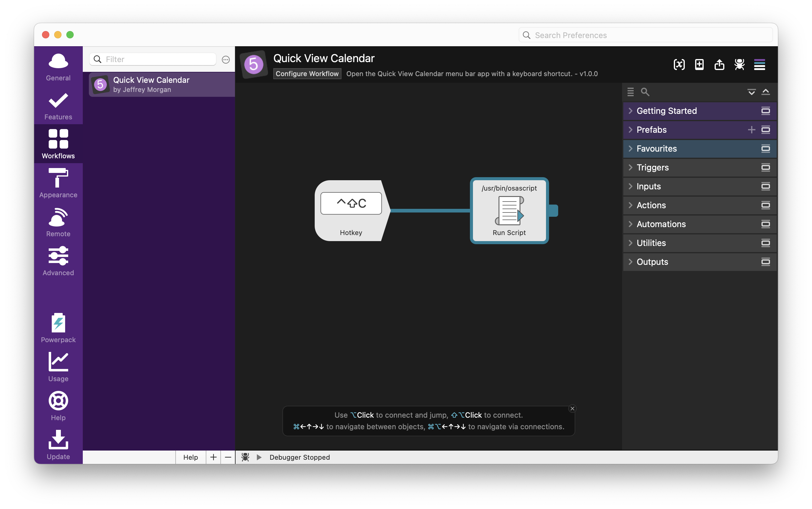
Task: Toggle Inputs section display mode icon
Action: (x=765, y=186)
